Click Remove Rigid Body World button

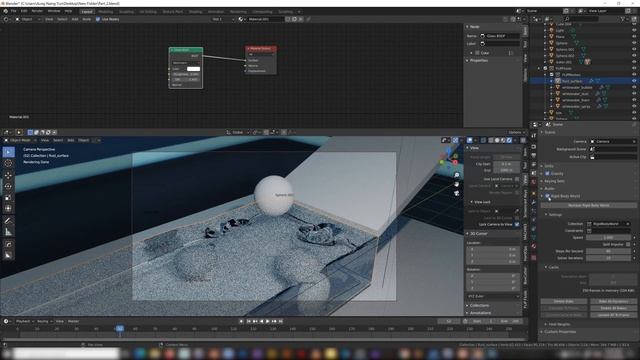click(589, 205)
